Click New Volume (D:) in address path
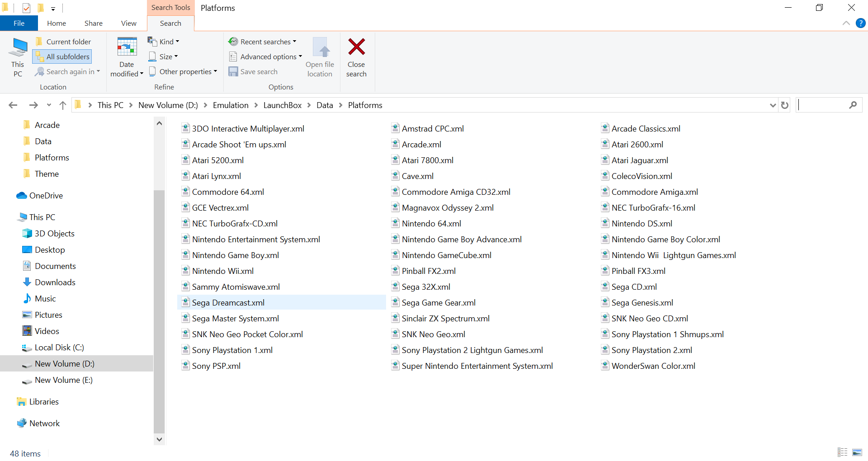 168,105
